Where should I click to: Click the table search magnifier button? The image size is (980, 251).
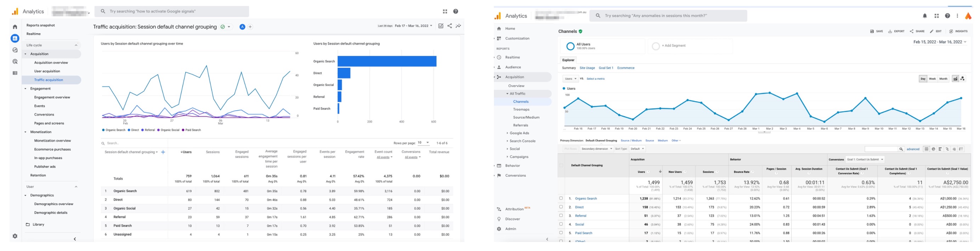pyautogui.click(x=901, y=149)
